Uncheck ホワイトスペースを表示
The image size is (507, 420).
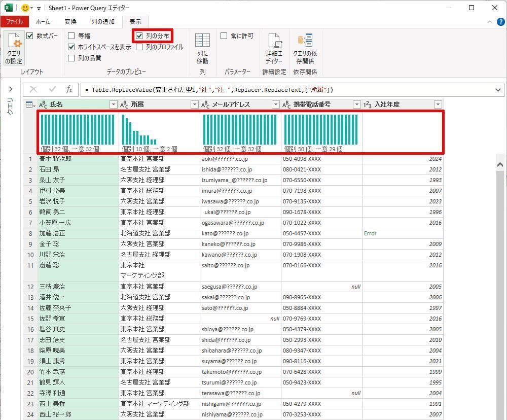[x=71, y=47]
